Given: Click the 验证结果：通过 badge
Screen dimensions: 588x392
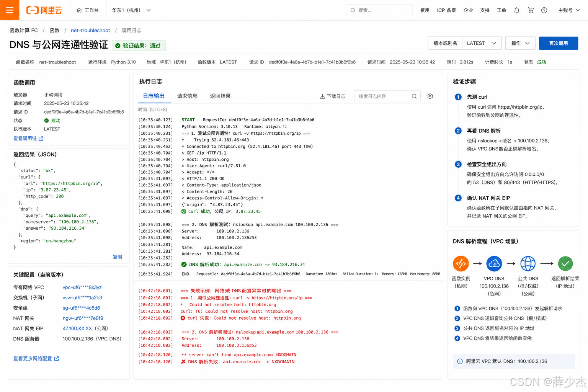Looking at the screenshot, I should [139, 46].
